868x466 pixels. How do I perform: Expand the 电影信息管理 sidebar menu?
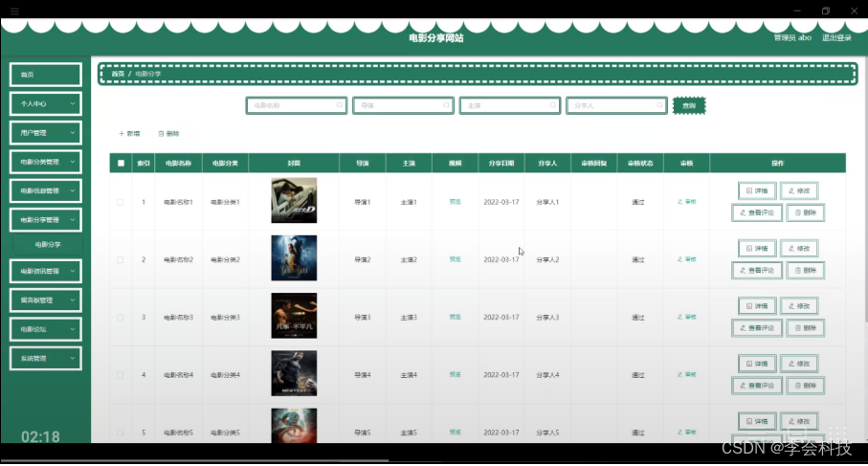(45, 191)
